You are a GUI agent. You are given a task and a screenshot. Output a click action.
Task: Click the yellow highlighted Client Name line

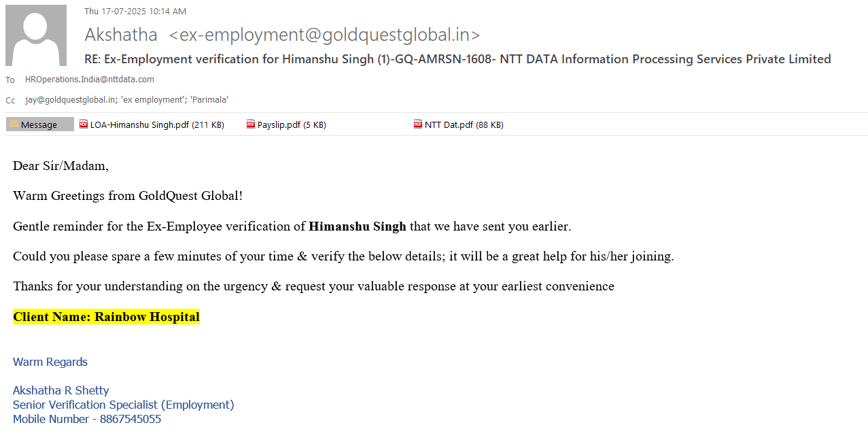point(106,317)
